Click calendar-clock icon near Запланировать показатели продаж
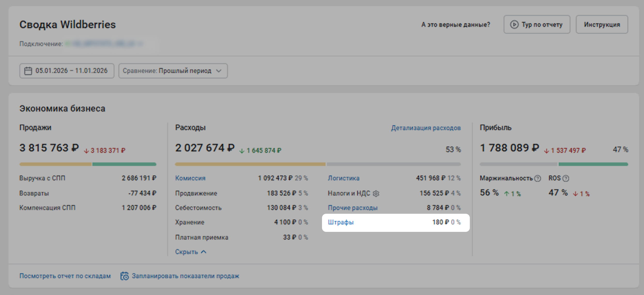644x295 pixels. coord(124,276)
